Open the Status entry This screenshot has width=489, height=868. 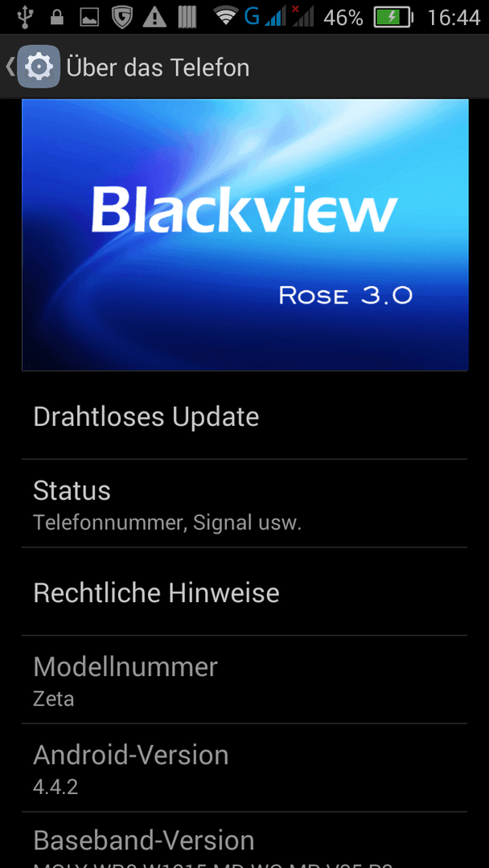click(244, 503)
